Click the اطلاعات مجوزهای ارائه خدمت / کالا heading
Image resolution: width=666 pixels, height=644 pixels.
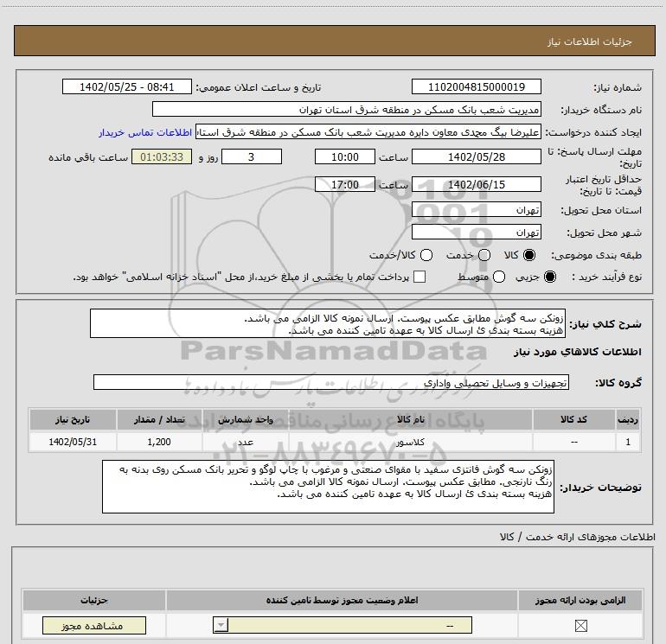(577, 537)
